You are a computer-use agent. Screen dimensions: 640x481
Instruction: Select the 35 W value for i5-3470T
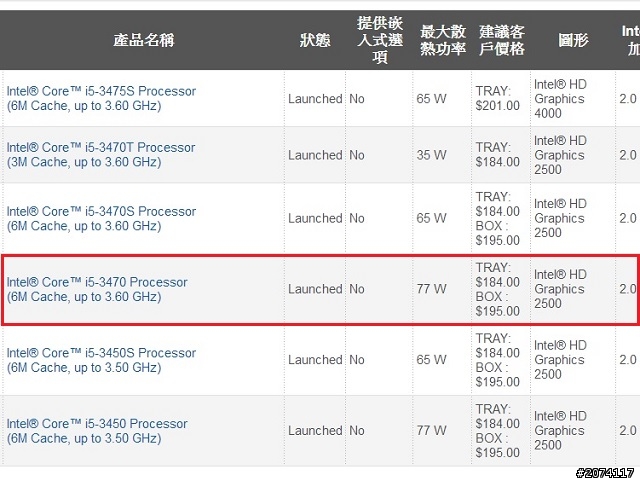(x=431, y=155)
